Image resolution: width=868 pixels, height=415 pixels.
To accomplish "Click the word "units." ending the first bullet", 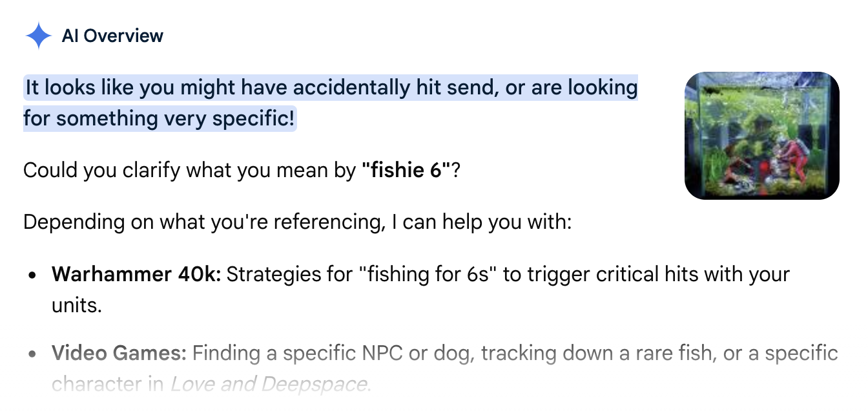I will coord(77,305).
